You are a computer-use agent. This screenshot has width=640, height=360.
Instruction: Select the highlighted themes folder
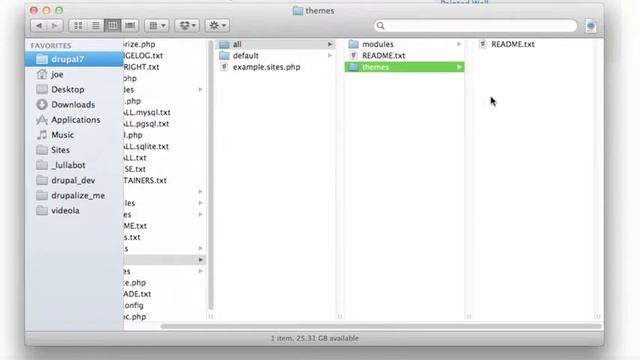point(404,67)
